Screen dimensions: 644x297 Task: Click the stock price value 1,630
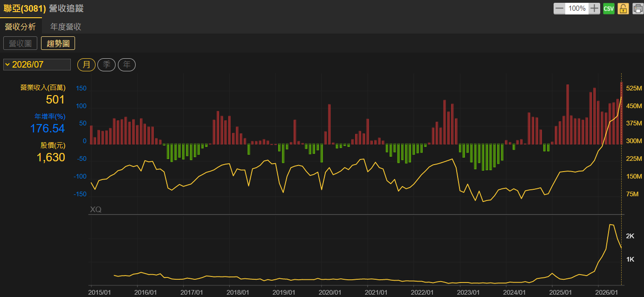point(51,158)
